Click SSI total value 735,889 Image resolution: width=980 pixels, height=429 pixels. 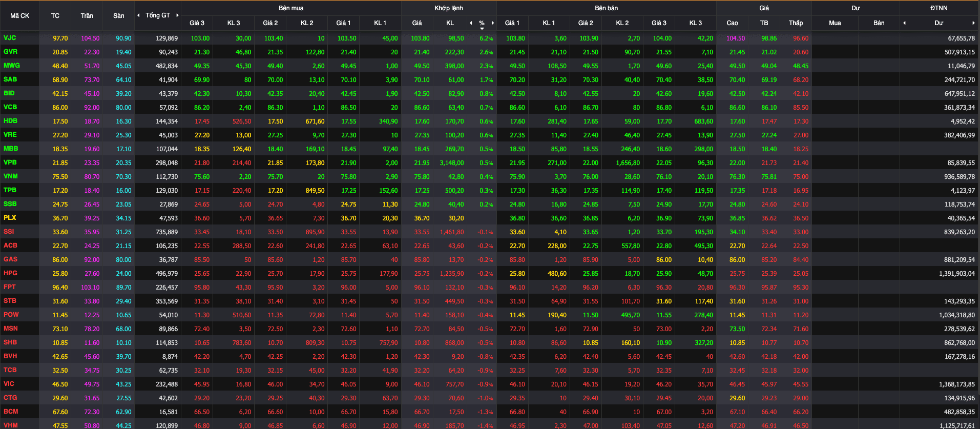[x=166, y=232]
